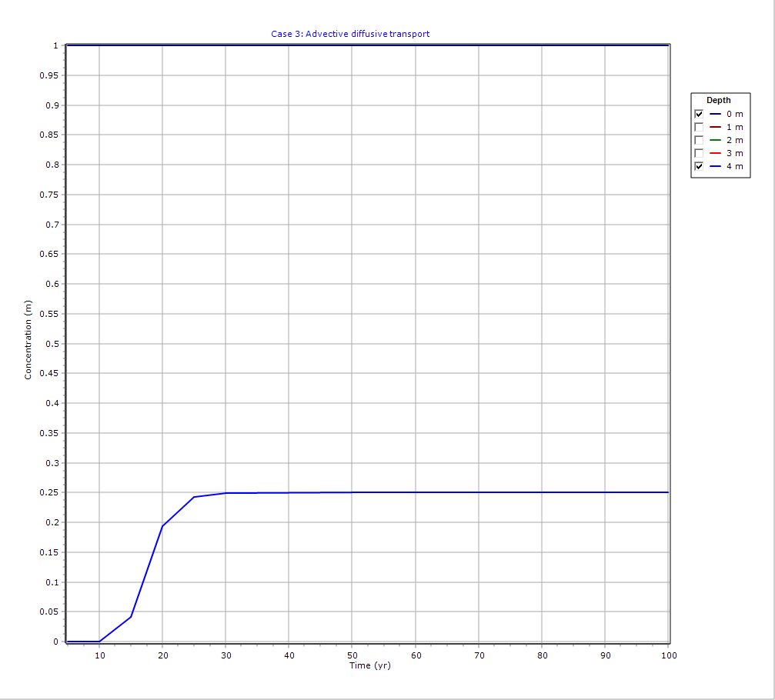
Task: Click the '100' tick label on time axis
Action: point(668,655)
